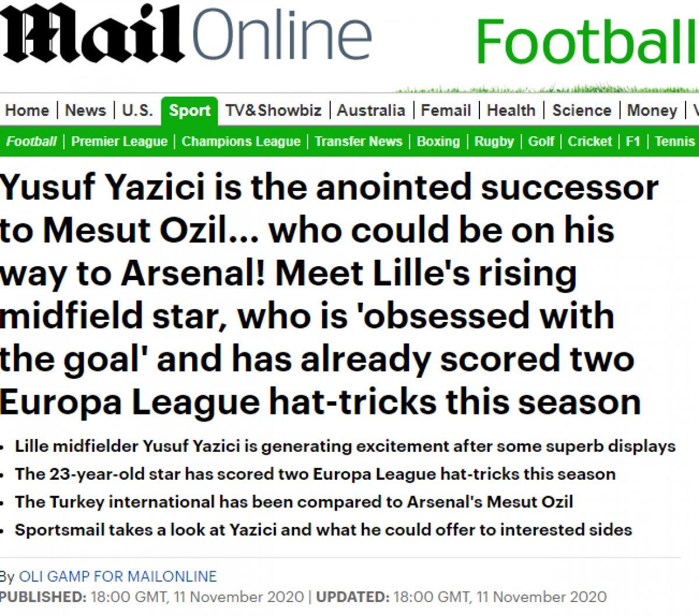Viewport: 699px width, 616px height.
Task: Click author link Oli Gamp for MailOnline
Action: [118, 576]
